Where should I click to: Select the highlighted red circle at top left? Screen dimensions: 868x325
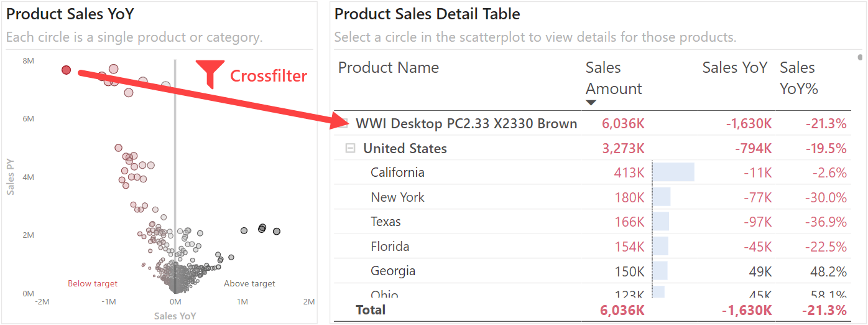click(x=67, y=70)
